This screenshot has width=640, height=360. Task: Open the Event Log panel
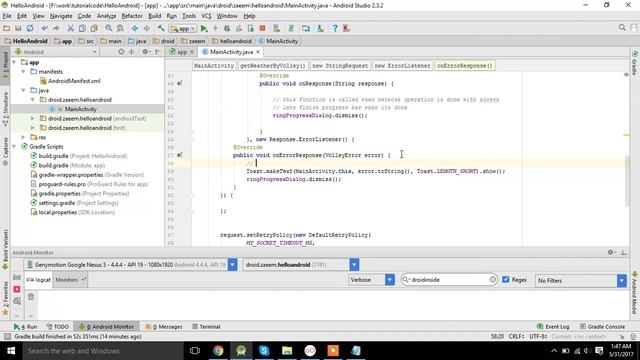click(x=553, y=327)
